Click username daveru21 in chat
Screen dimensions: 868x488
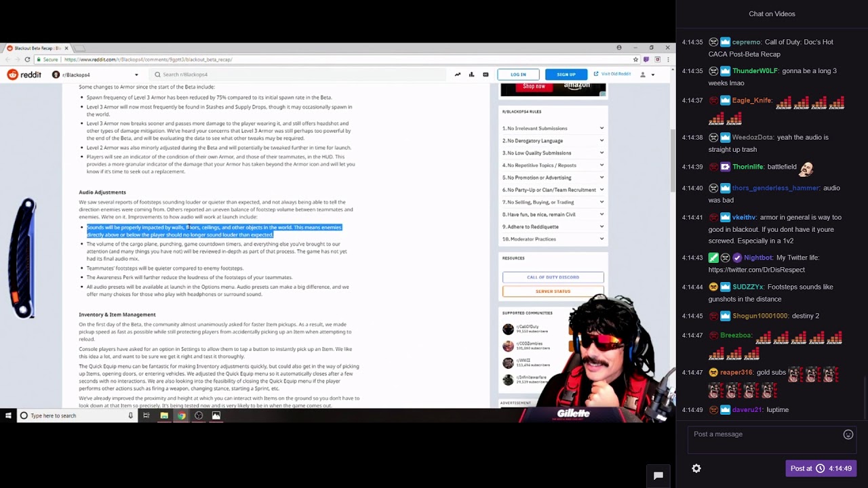[747, 410]
